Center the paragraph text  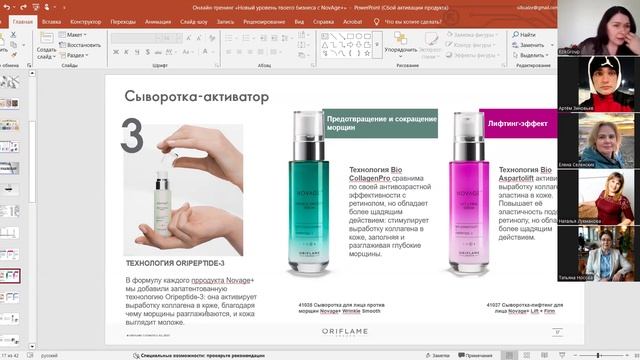240,52
